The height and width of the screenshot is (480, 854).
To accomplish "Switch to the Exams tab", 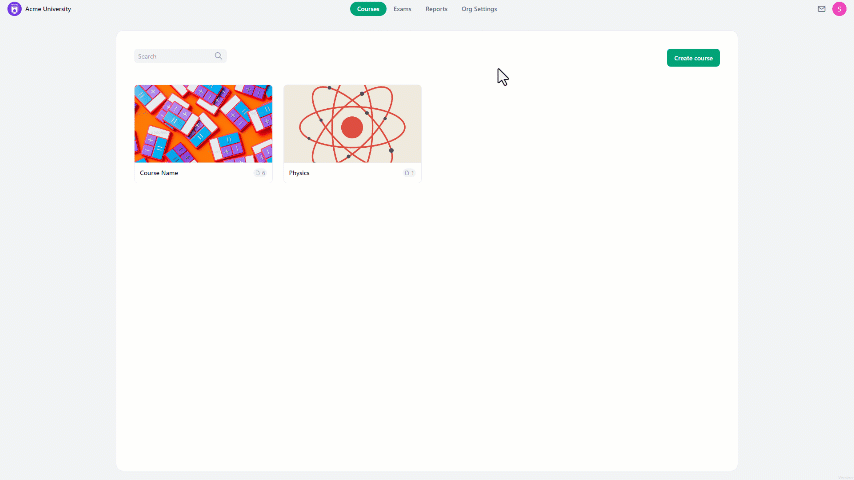I will (x=402, y=9).
